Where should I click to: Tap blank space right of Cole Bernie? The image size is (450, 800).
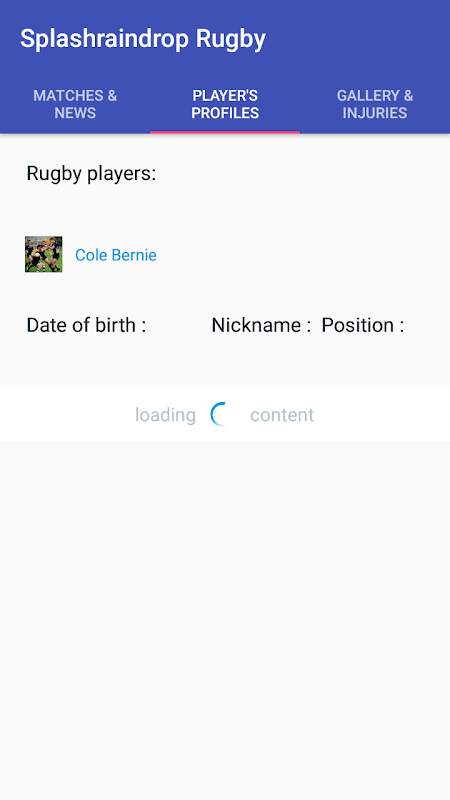coord(301,255)
